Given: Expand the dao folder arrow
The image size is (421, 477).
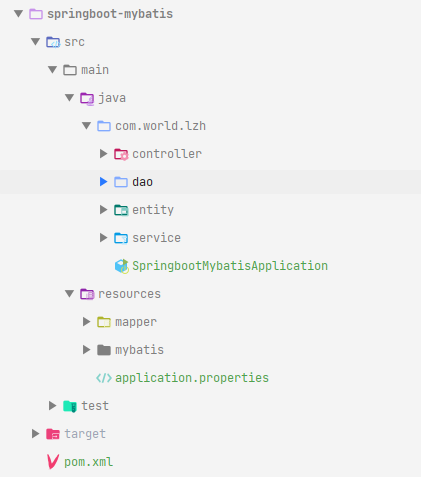Looking at the screenshot, I should (x=104, y=182).
